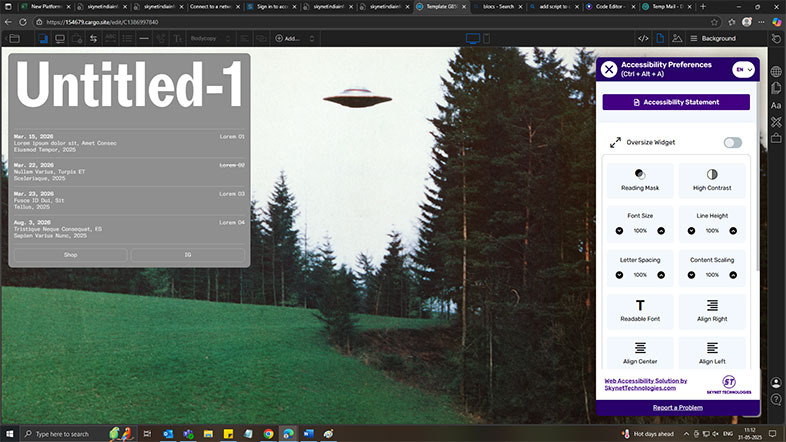Close the Accessibility Preferences panel
The height and width of the screenshot is (442, 786).
[609, 69]
